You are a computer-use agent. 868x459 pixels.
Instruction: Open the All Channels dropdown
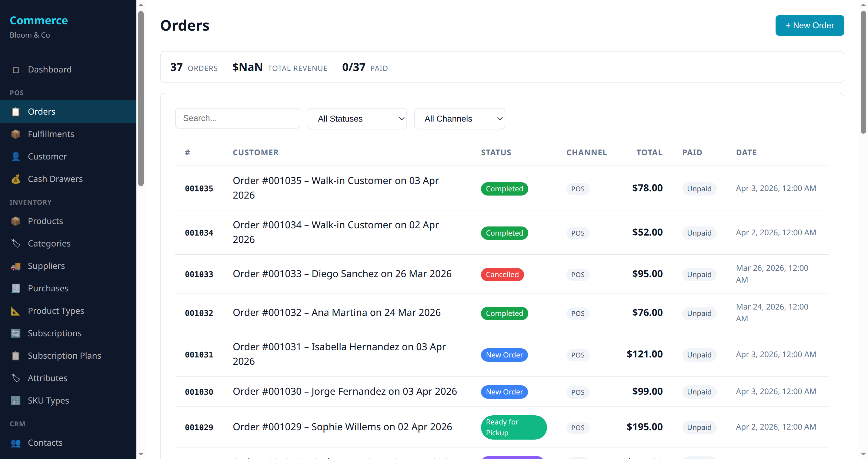459,118
